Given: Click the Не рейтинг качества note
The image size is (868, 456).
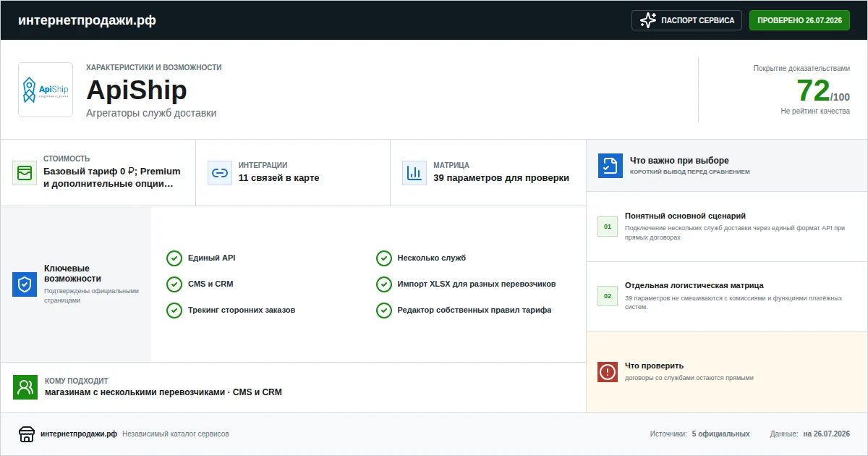Looking at the screenshot, I should tap(815, 111).
